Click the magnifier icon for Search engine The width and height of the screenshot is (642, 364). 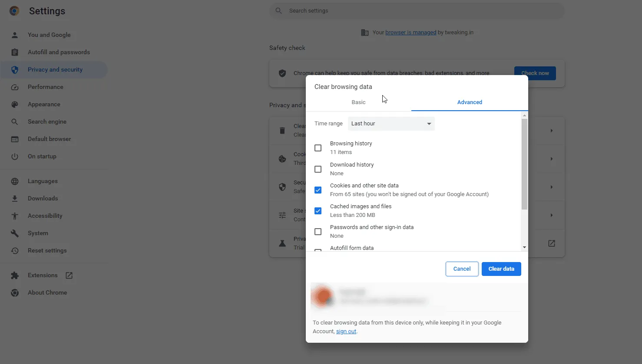(15, 121)
